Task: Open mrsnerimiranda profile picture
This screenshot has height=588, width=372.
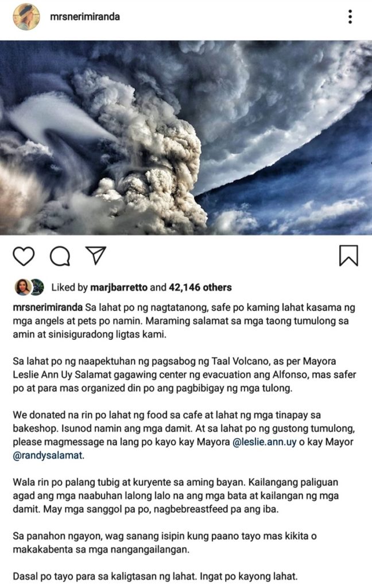Action: point(26,17)
